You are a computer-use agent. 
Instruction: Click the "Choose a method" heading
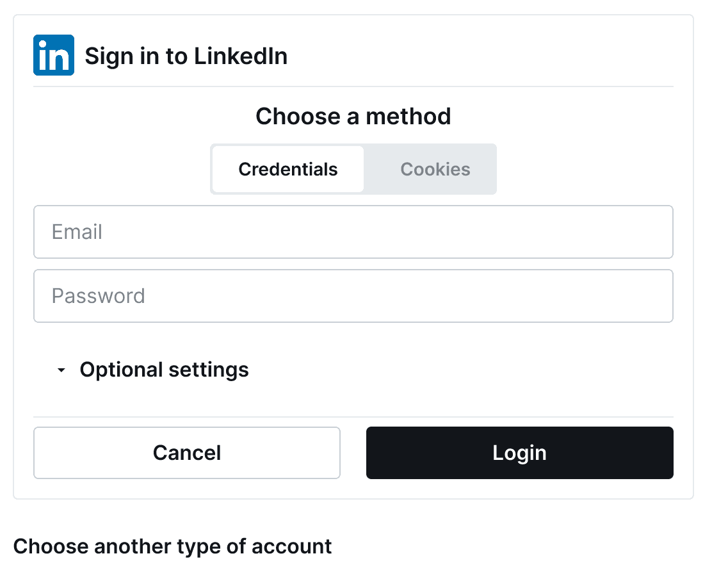353,117
